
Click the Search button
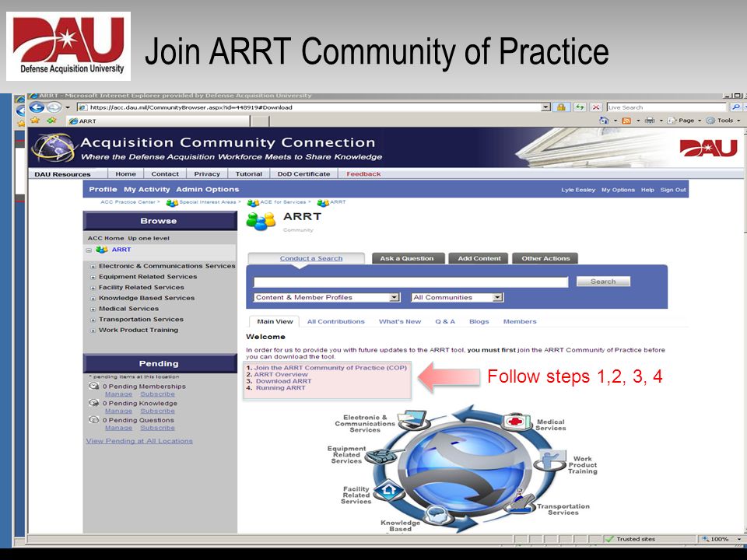603,282
